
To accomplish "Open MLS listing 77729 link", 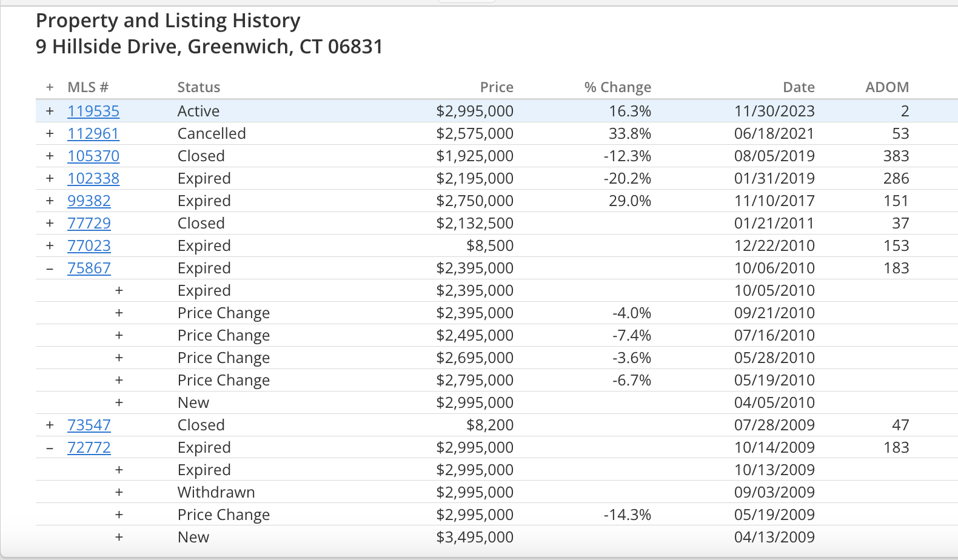I will point(89,223).
